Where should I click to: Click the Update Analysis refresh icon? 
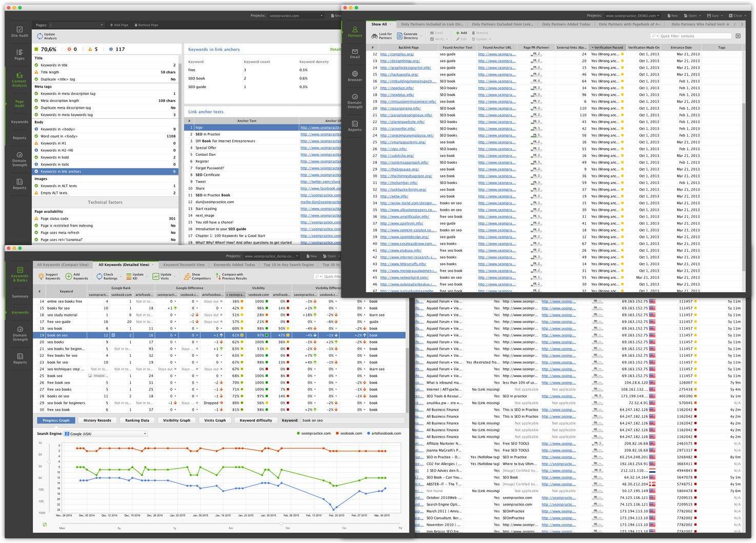pos(39,36)
